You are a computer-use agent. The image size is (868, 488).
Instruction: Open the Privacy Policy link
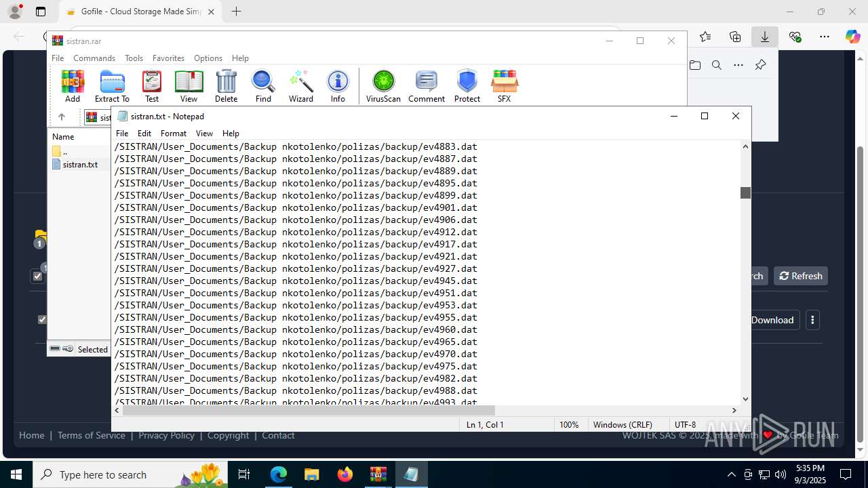(166, 435)
